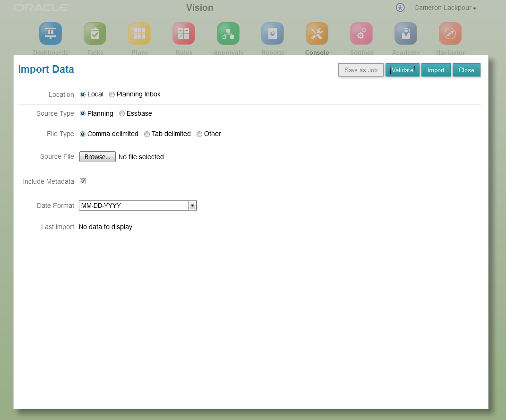This screenshot has height=420, width=506.
Task: Select Other file type option
Action: [199, 134]
